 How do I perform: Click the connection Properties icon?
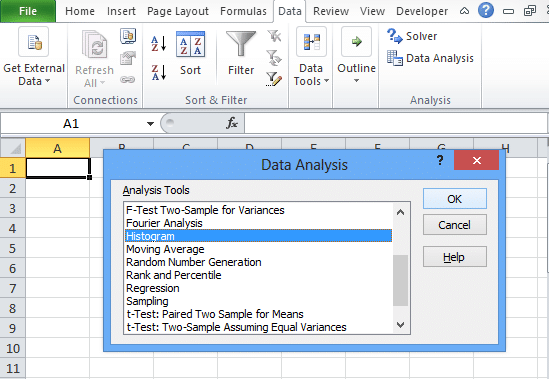tap(128, 58)
